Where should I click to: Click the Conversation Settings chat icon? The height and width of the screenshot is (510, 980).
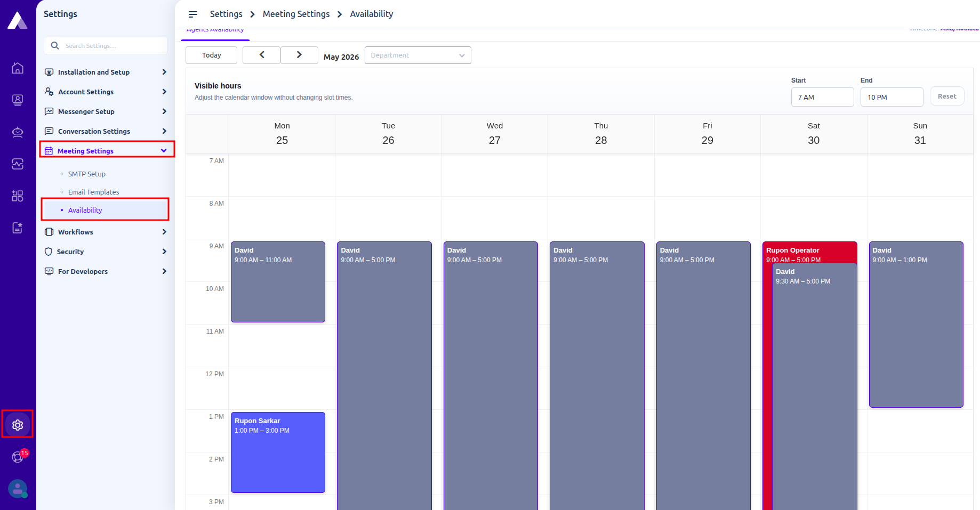pyautogui.click(x=49, y=131)
